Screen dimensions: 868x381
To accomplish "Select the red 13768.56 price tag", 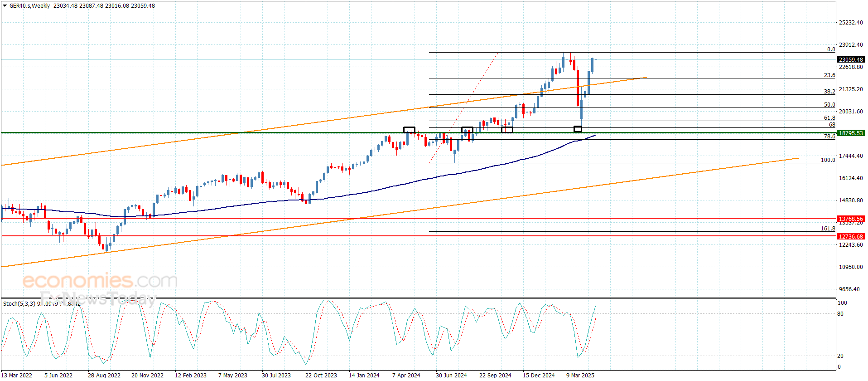I will (850, 219).
